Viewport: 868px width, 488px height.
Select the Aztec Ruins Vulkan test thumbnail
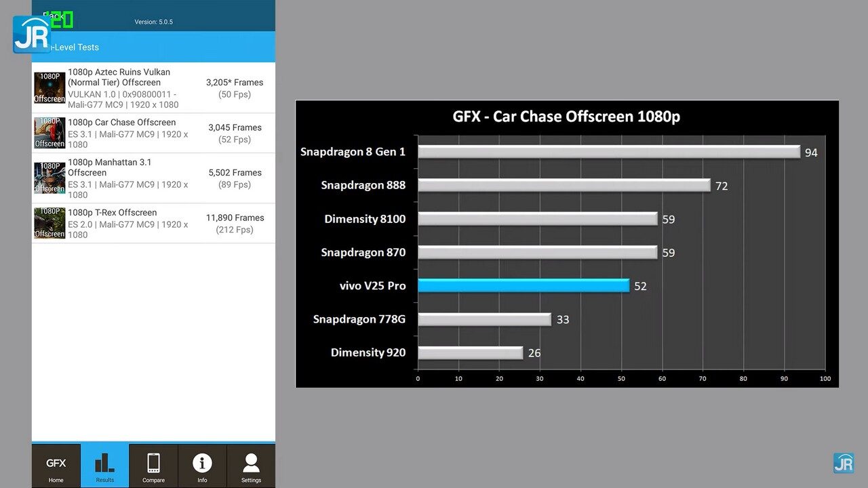50,88
